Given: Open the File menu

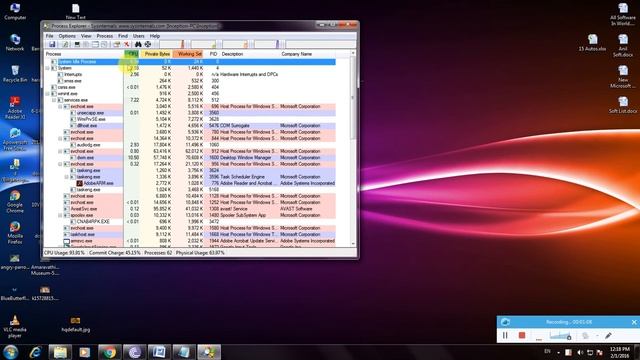Looking at the screenshot, I should tap(49, 36).
